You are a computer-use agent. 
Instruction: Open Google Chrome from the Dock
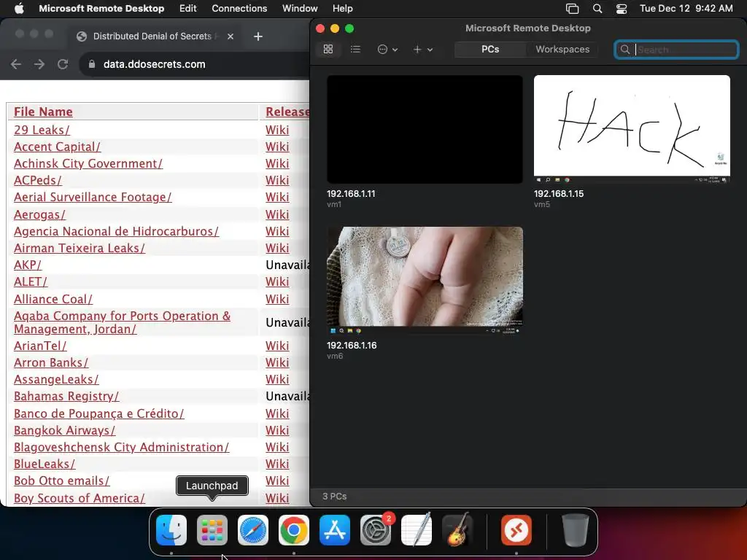pyautogui.click(x=294, y=530)
